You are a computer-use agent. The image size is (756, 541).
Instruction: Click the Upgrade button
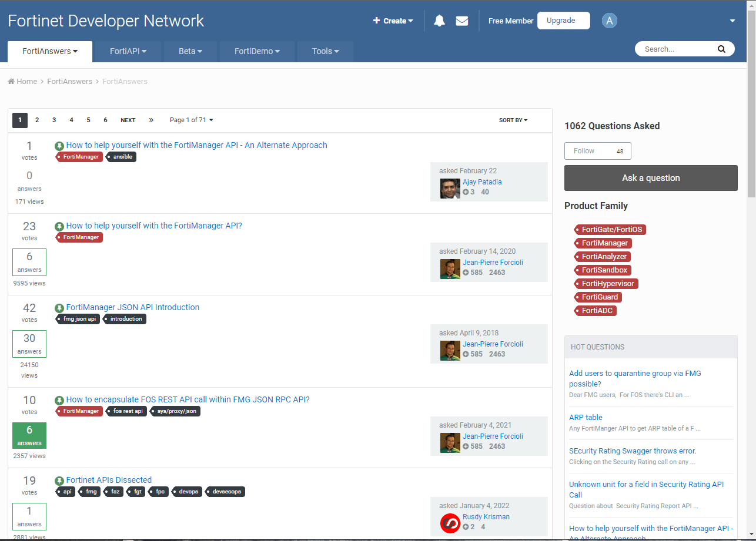click(563, 21)
